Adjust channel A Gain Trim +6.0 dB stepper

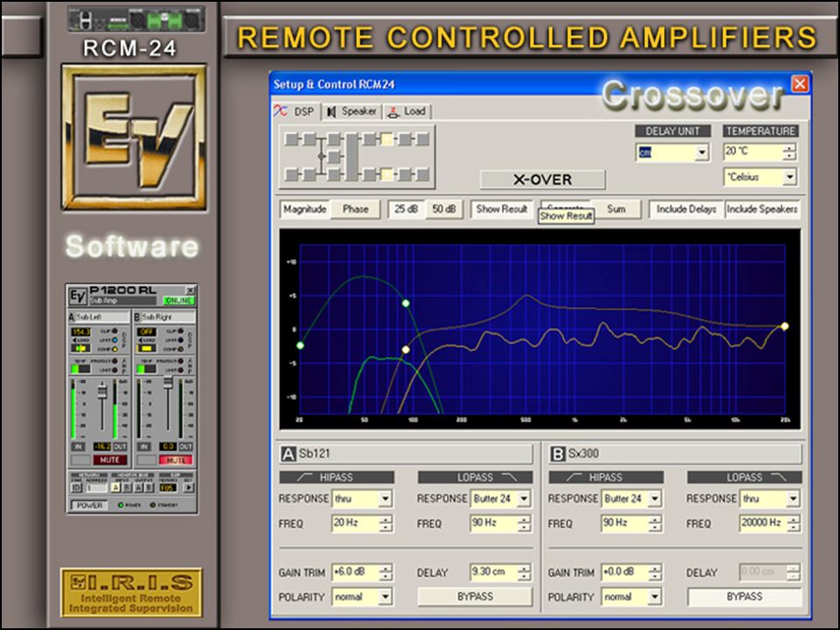click(x=386, y=572)
